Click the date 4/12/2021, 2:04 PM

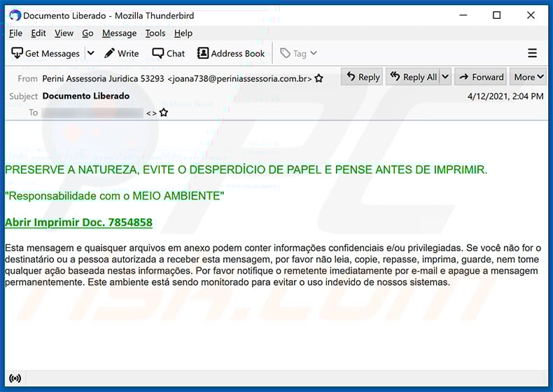[x=505, y=96]
